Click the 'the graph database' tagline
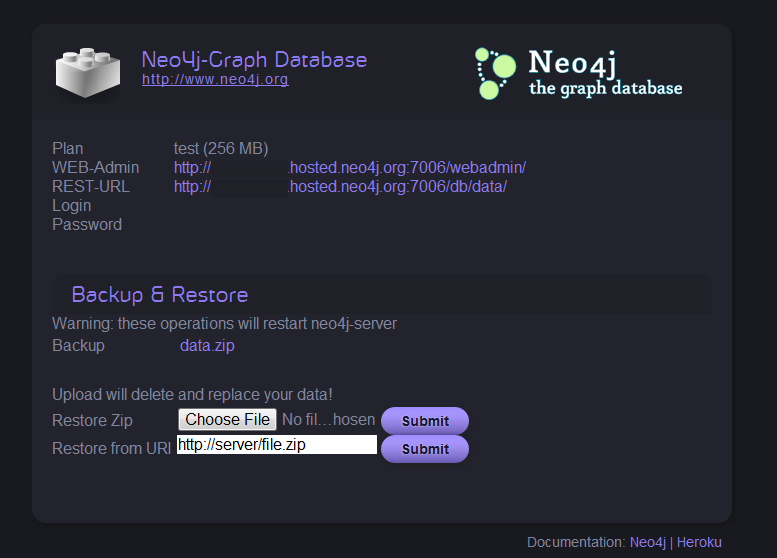This screenshot has width=777, height=558. tap(605, 89)
